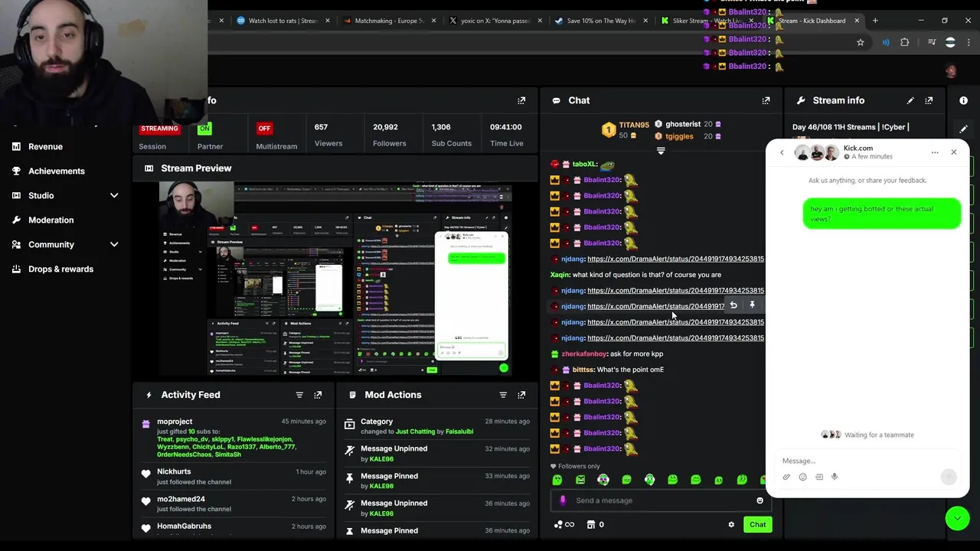Open browser extensions puzzle icon
The width and height of the screenshot is (980, 551).
(905, 42)
